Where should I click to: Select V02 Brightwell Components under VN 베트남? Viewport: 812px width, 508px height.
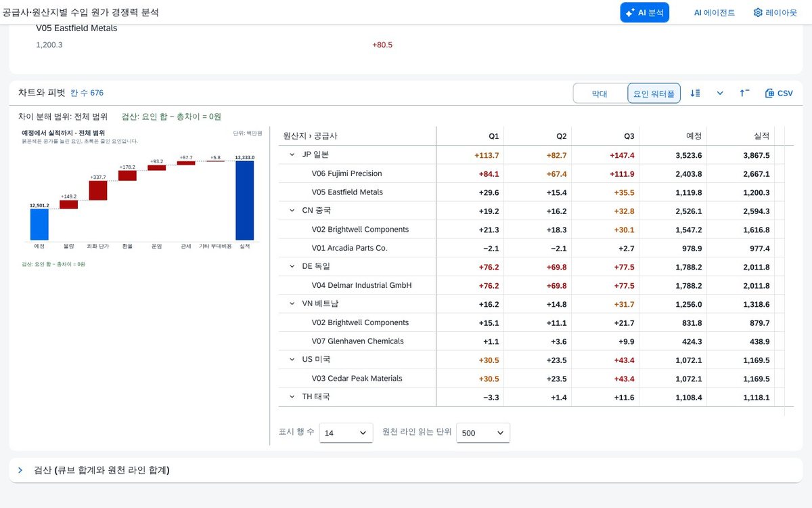pos(531,322)
